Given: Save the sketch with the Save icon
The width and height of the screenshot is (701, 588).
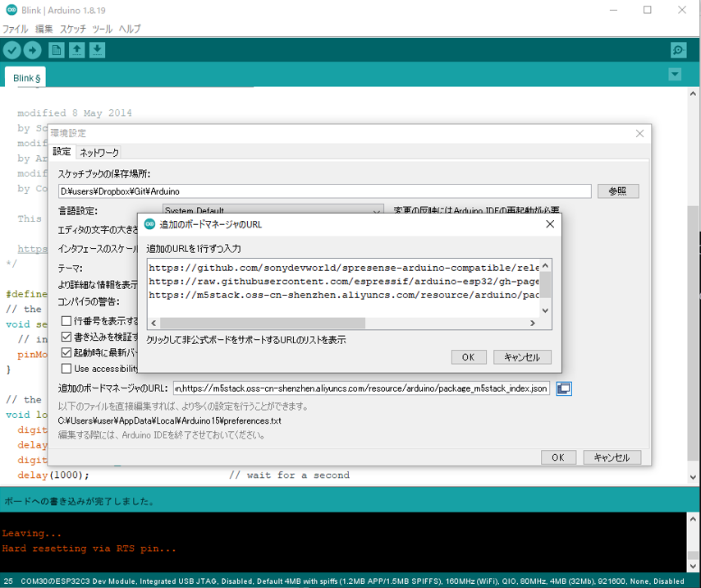Looking at the screenshot, I should pyautogui.click(x=97, y=50).
